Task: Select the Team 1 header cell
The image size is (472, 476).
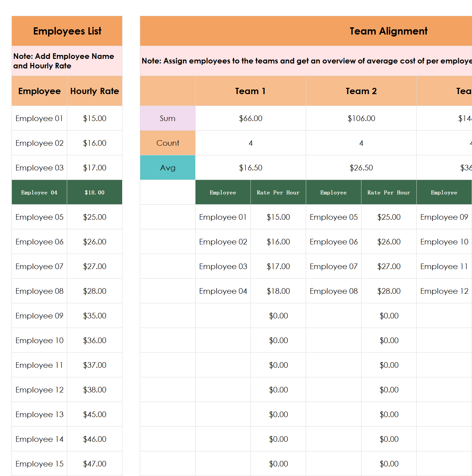Action: (x=250, y=91)
